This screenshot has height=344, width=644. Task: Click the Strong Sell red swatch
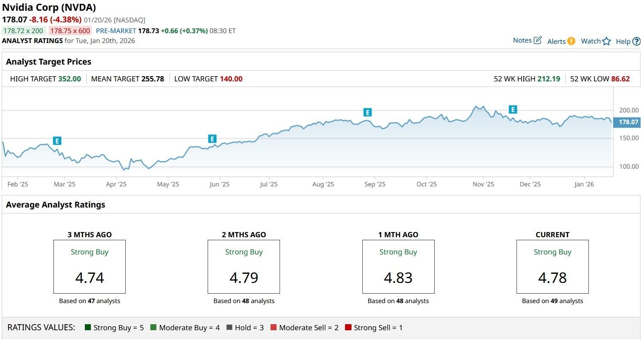pyautogui.click(x=348, y=328)
